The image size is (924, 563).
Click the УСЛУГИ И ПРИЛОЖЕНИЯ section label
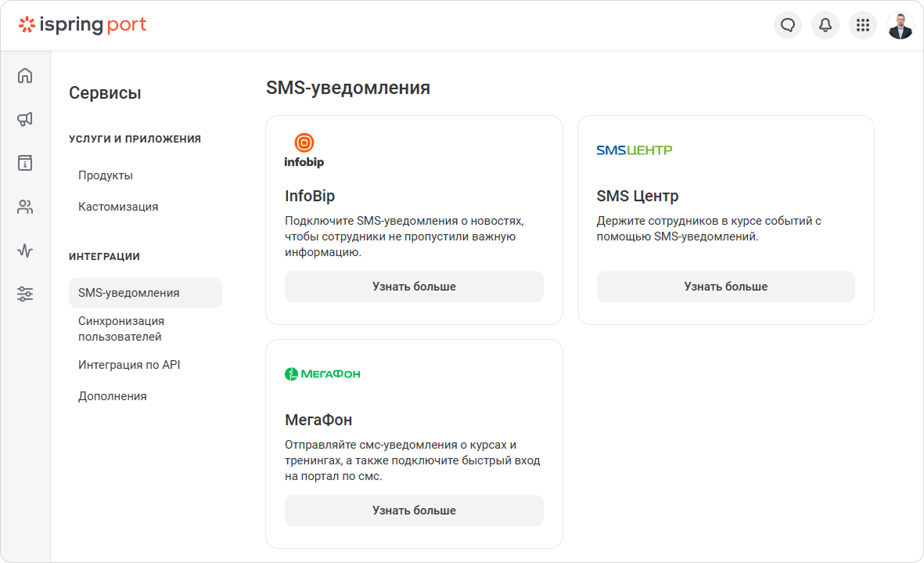tap(135, 139)
